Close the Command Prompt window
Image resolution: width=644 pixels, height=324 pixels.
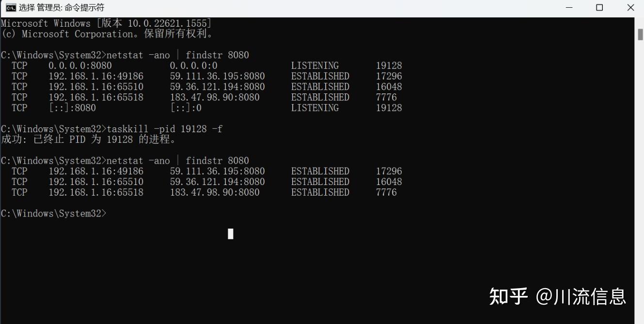pos(630,8)
